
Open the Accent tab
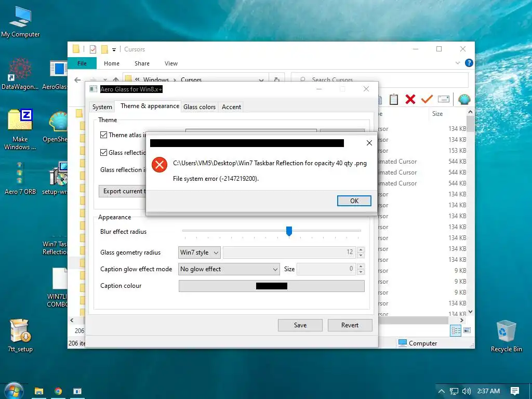pos(231,107)
